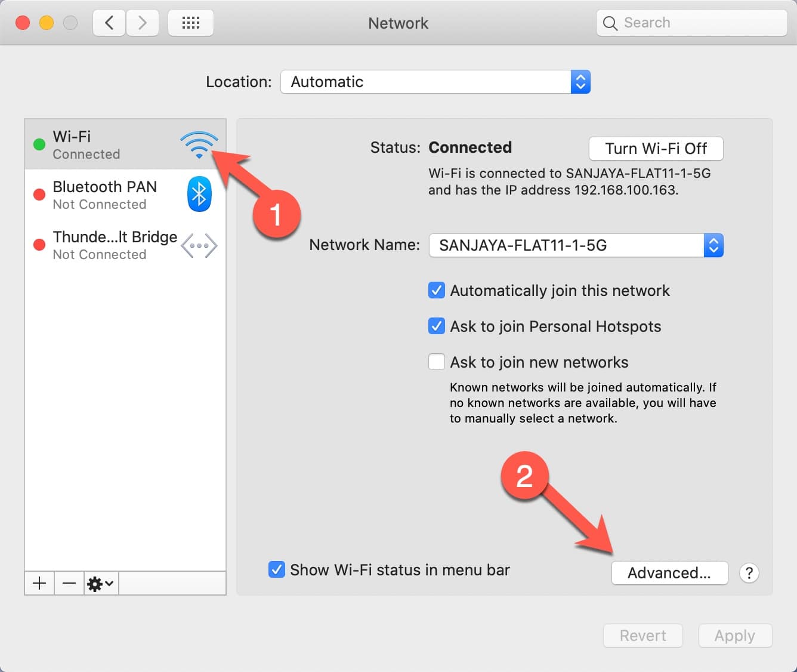Click the Bluetooth PAN icon
The height and width of the screenshot is (672, 797).
tap(199, 194)
